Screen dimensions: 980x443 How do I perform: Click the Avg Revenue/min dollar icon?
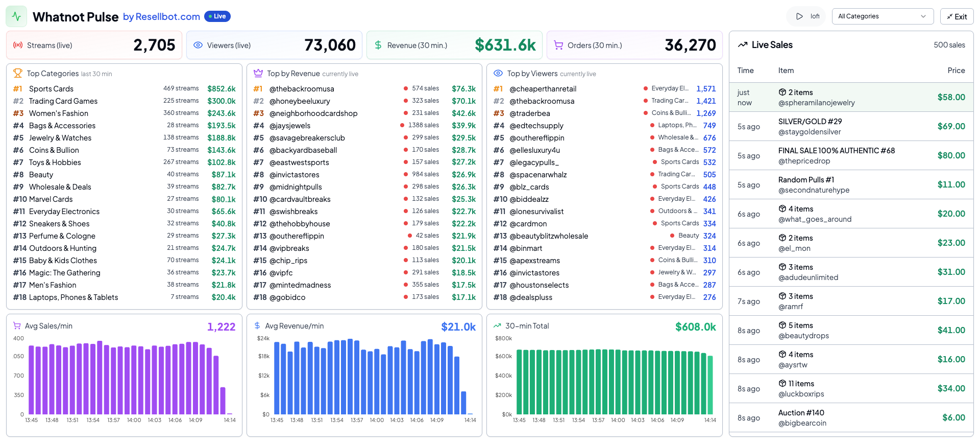(257, 325)
